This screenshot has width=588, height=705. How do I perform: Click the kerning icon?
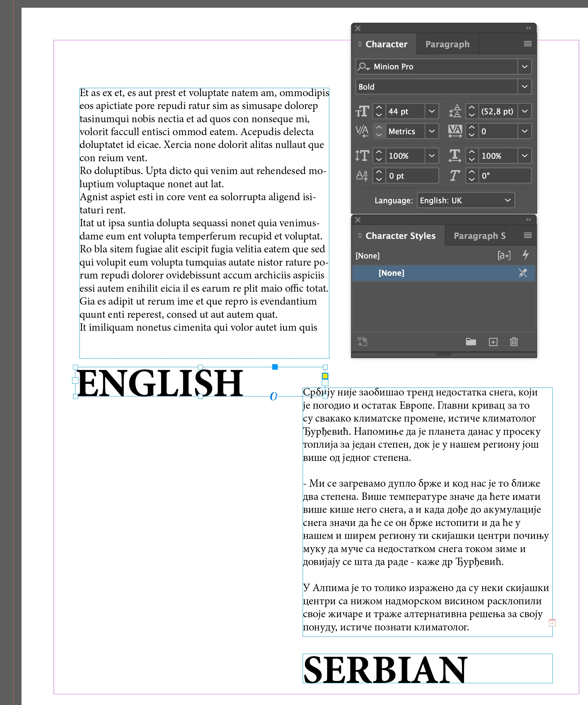tap(362, 131)
